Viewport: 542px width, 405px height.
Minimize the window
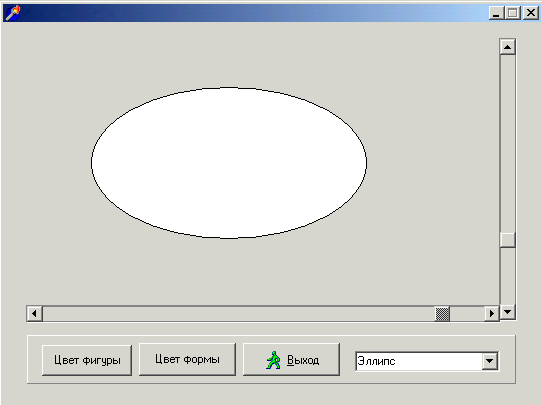click(496, 13)
